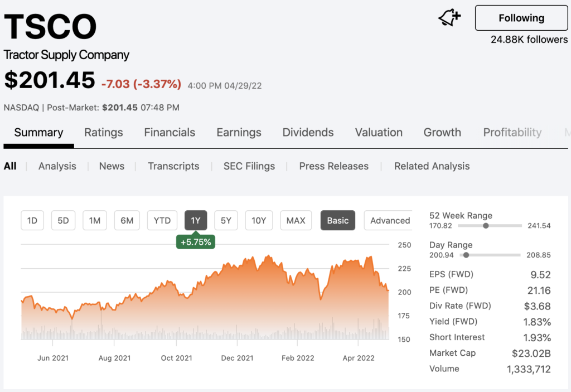This screenshot has width=571, height=392.
Task: Click the 52 Week high 241.54
Action: coord(539,226)
